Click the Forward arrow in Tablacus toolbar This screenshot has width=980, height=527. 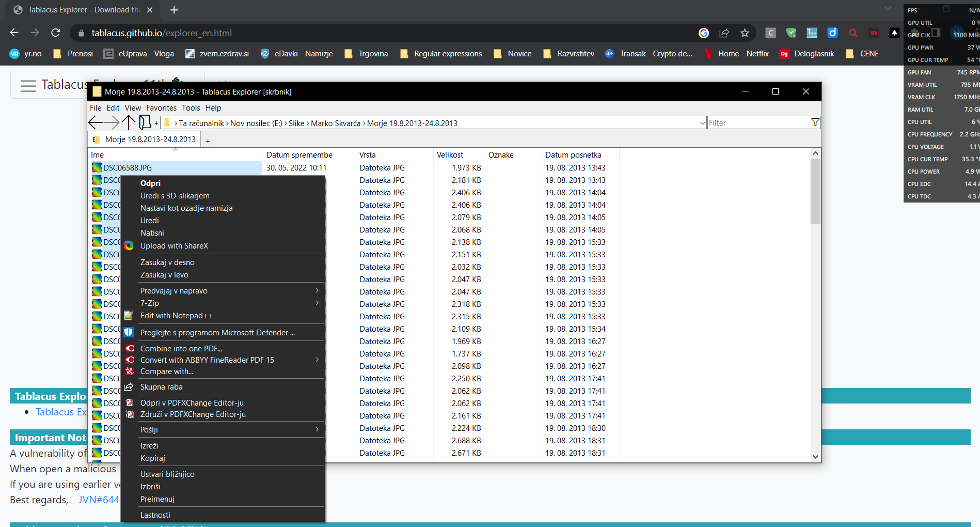coord(112,122)
